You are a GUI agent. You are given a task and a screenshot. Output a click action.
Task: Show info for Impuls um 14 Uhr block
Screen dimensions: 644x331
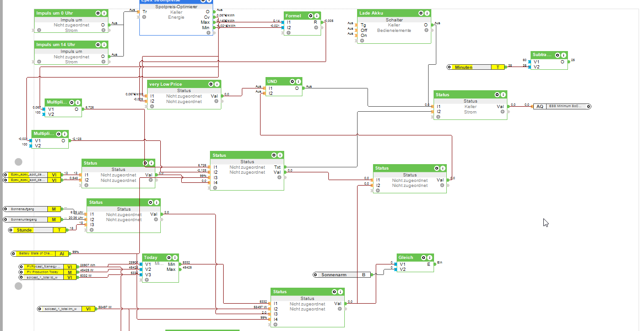[x=104, y=45]
